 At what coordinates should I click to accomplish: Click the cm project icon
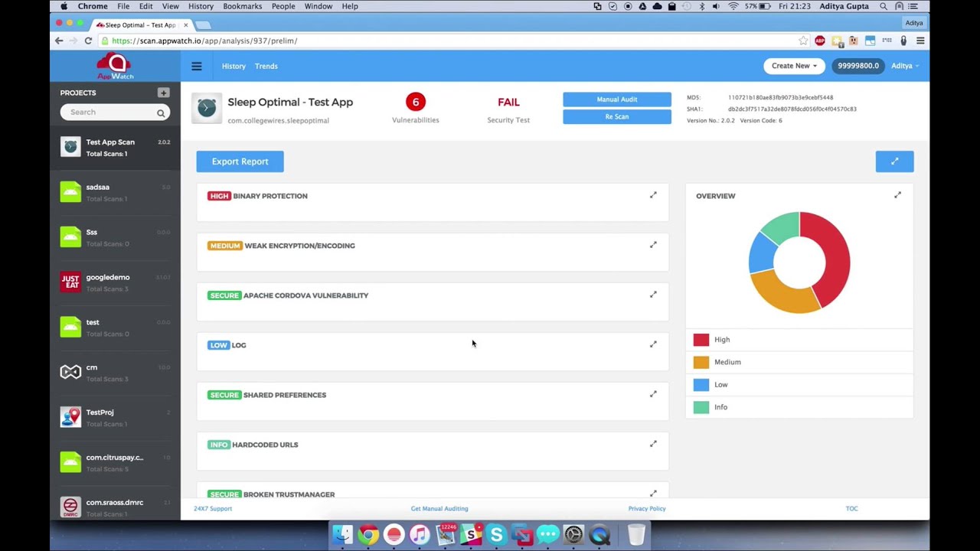(x=70, y=372)
